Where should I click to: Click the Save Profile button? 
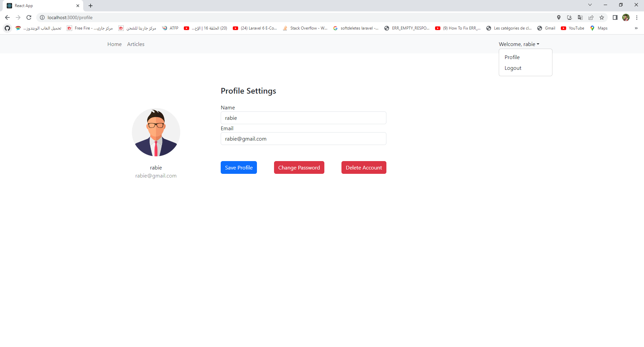pos(238,167)
